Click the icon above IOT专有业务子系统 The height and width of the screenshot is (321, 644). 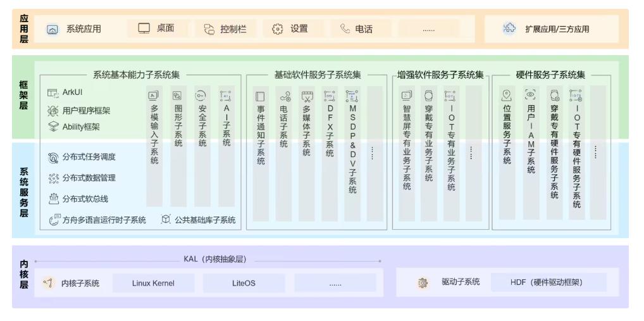[450, 96]
